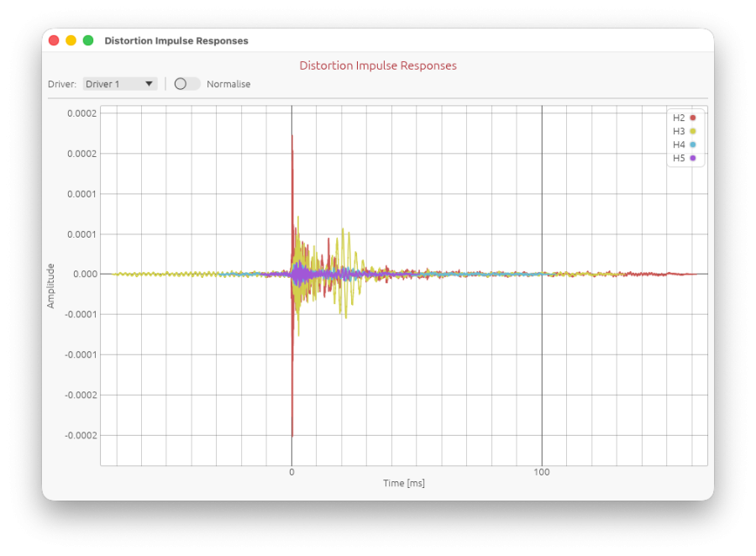
Task: Click the H4 blue legend dot
Action: tap(693, 144)
